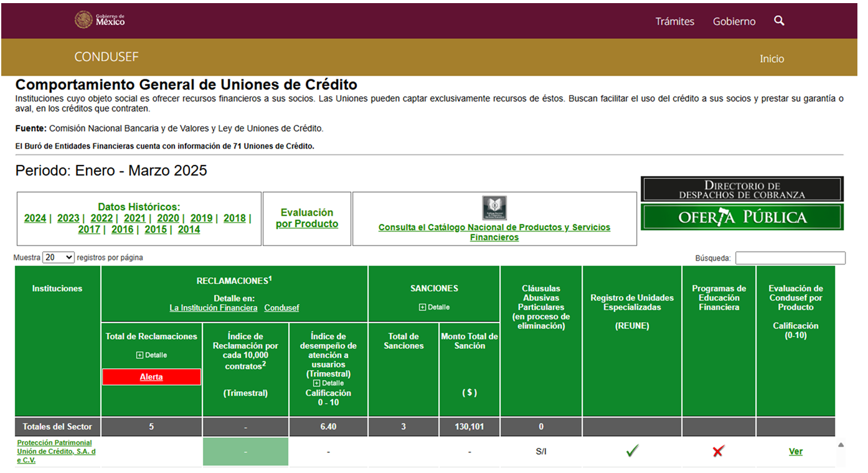Click the red Alerta button

[151, 377]
